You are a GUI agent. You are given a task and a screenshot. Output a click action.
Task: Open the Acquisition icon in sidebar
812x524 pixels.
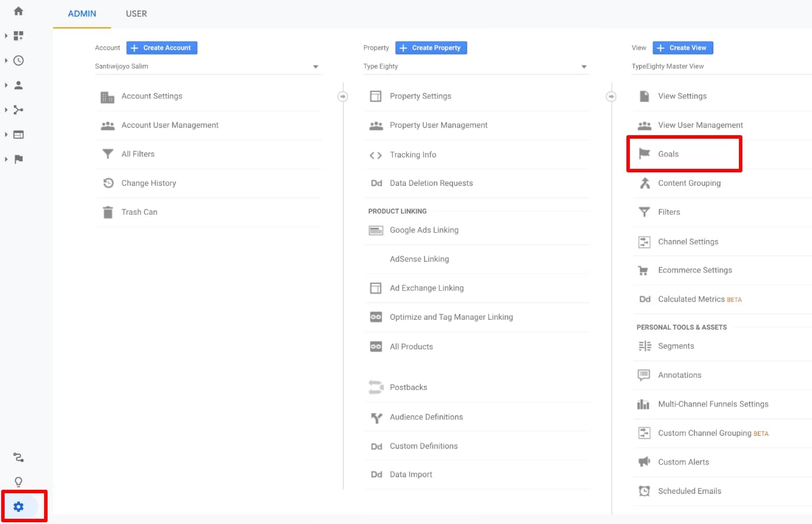[x=19, y=110]
